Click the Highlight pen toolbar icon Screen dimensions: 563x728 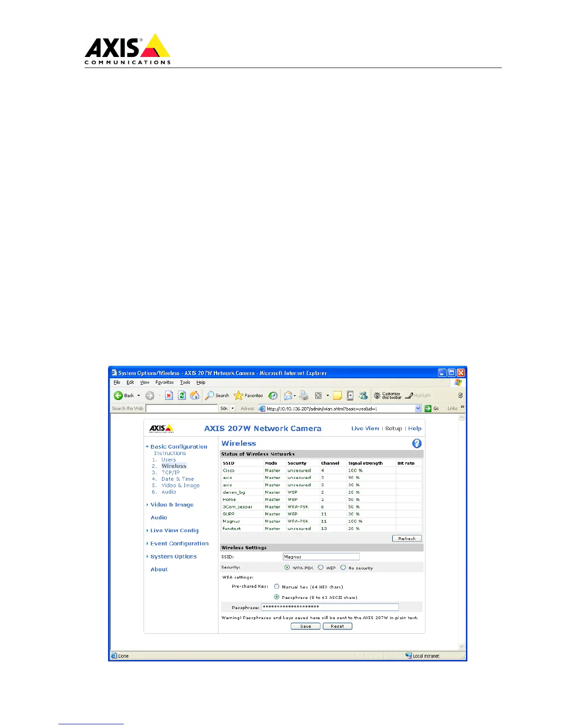(x=409, y=395)
